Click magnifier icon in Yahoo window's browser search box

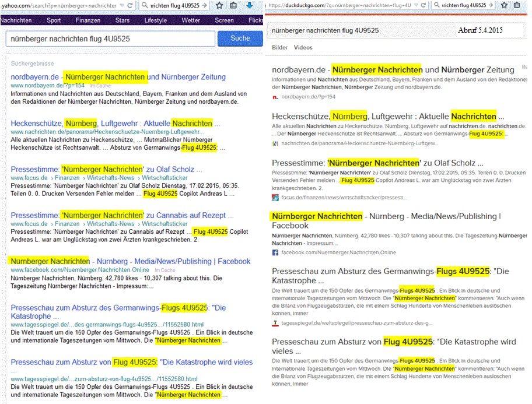(x=145, y=5)
